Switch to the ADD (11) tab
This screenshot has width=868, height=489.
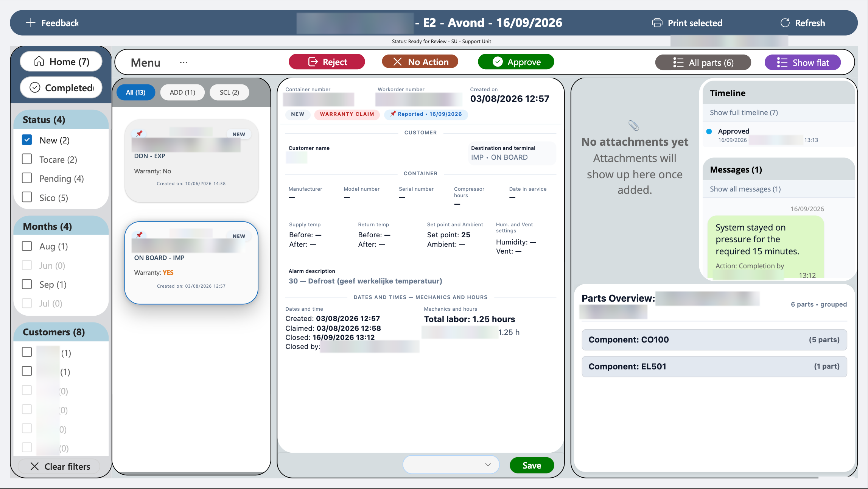pos(182,92)
